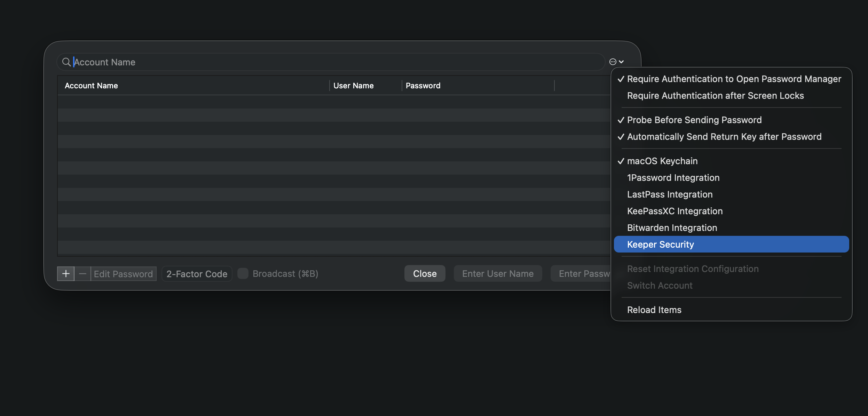This screenshot has width=868, height=416.
Task: Choose 1Password Integration
Action: (x=673, y=178)
